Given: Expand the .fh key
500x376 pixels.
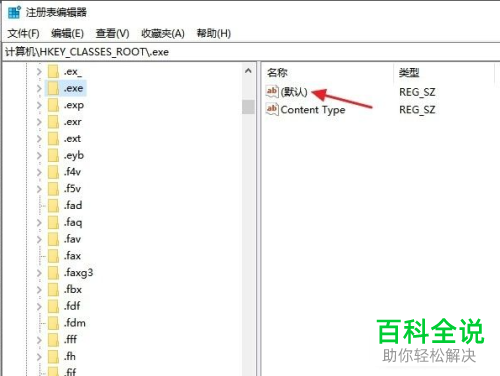Looking at the screenshot, I should point(39,356).
